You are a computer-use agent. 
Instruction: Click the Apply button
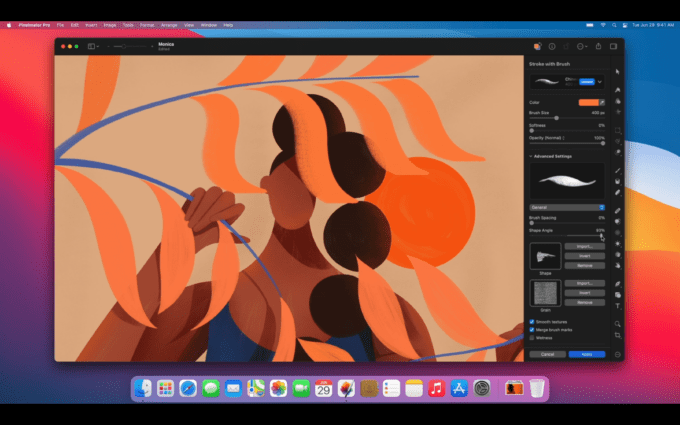(x=586, y=354)
